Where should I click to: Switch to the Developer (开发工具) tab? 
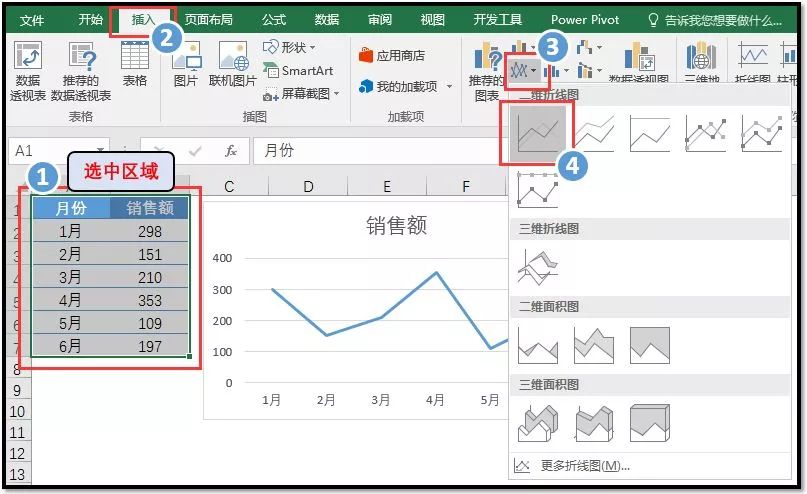497,20
